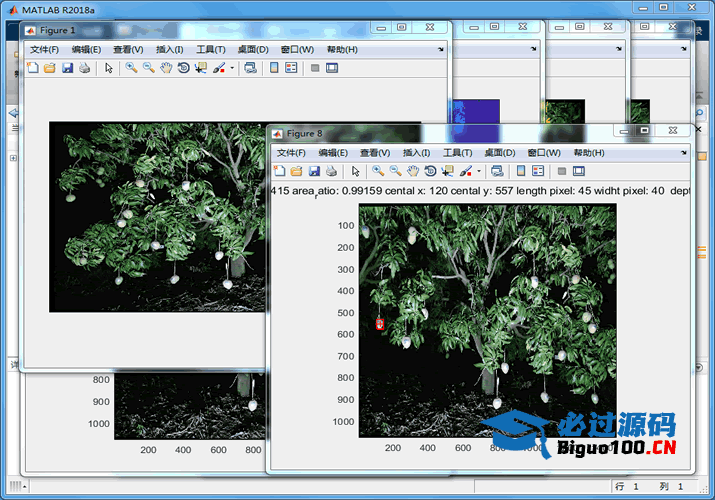Open 工具(T) menu in Figure 1

[211, 49]
